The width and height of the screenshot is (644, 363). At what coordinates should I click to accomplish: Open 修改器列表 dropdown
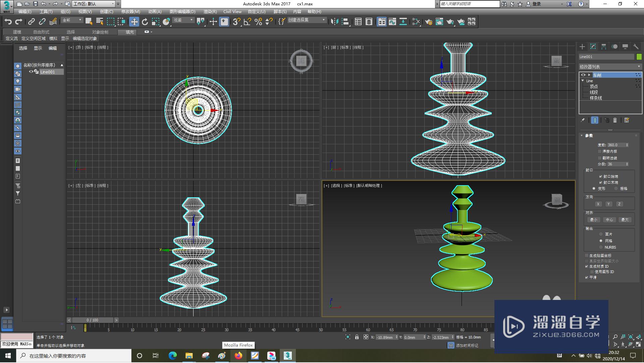tap(610, 67)
